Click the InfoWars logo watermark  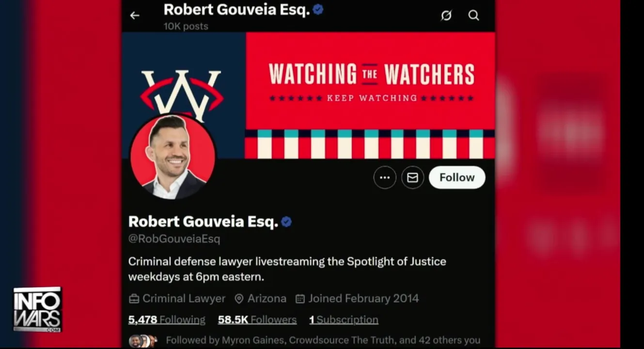37,310
